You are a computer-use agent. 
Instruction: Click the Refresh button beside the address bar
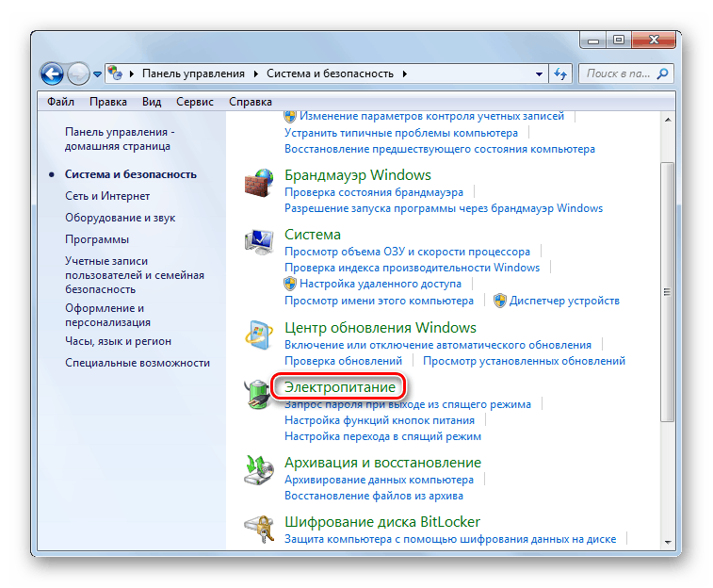560,73
